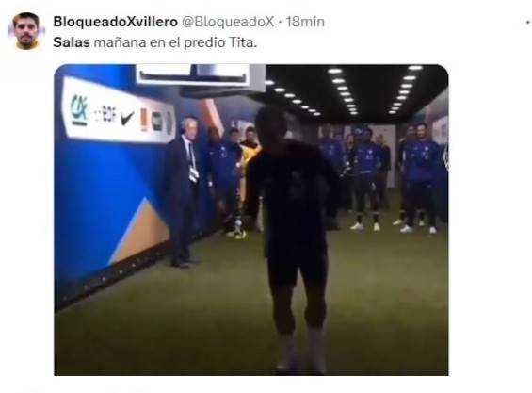
Task: Click the dark square logo beside orange logo
Action: tap(156, 122)
